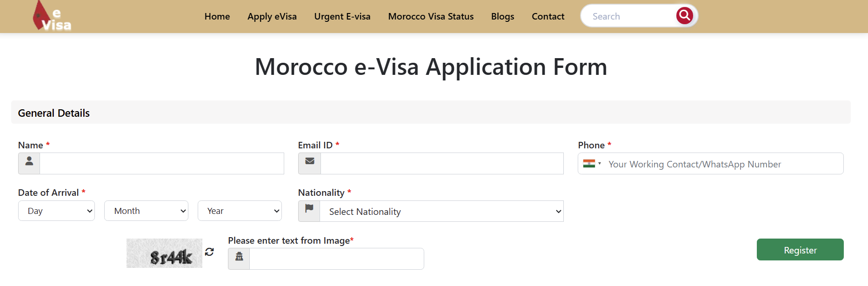Go to the Home menu item
Viewport: 868px width, 286px height.
pyautogui.click(x=217, y=16)
